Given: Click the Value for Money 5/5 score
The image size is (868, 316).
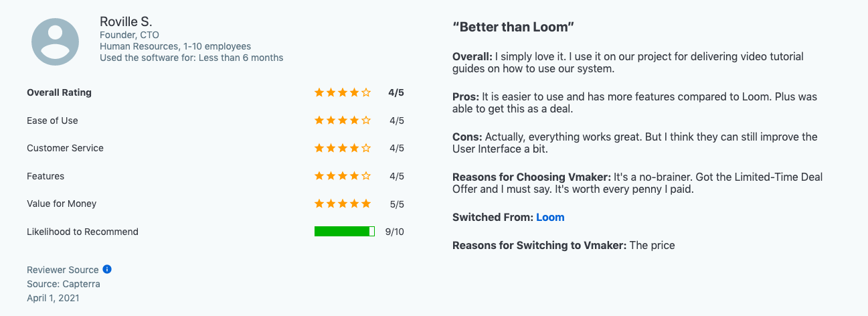Looking at the screenshot, I should click(396, 204).
